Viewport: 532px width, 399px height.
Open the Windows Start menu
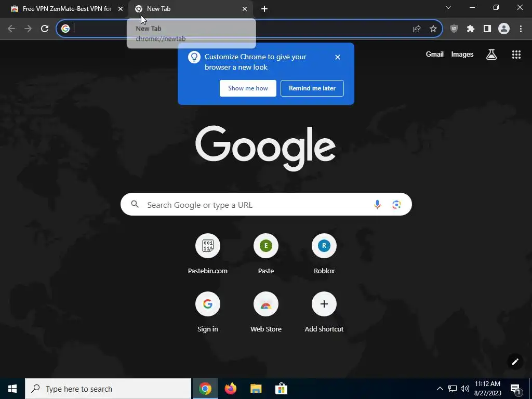click(x=12, y=389)
